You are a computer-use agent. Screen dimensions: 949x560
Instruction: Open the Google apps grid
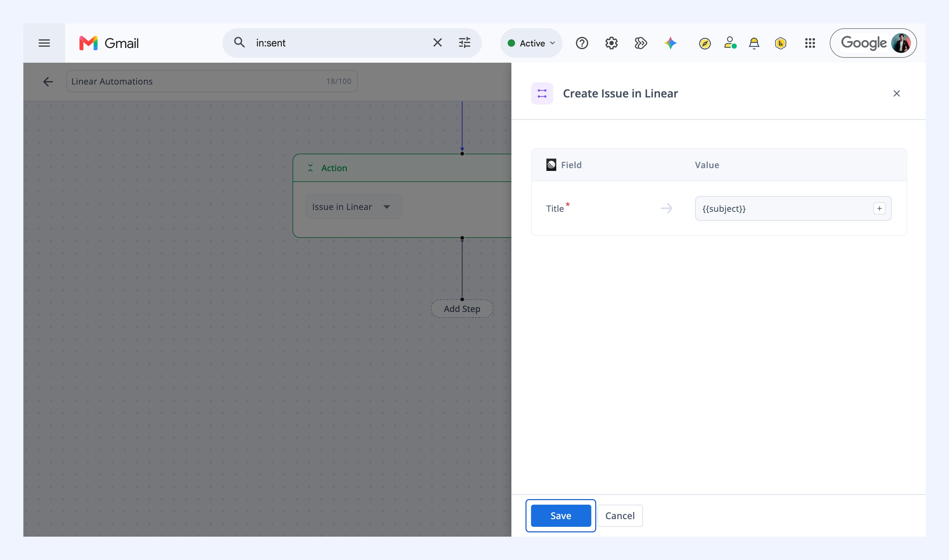point(810,43)
